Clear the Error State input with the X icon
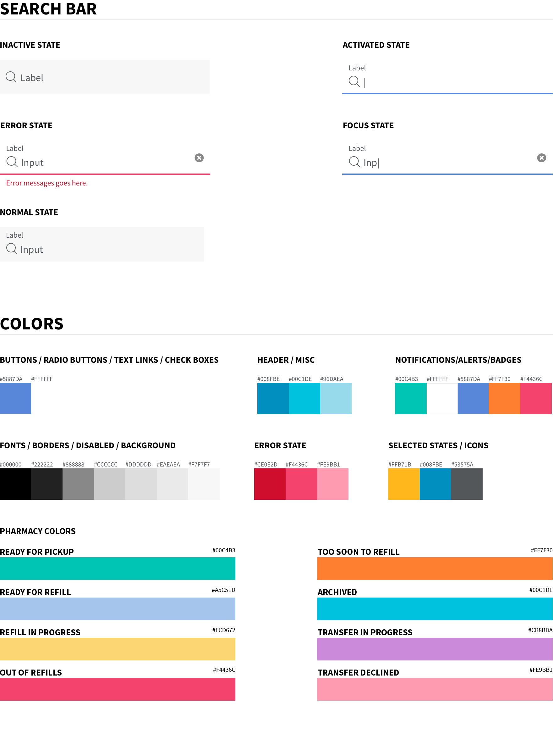The width and height of the screenshot is (553, 756). 199,158
